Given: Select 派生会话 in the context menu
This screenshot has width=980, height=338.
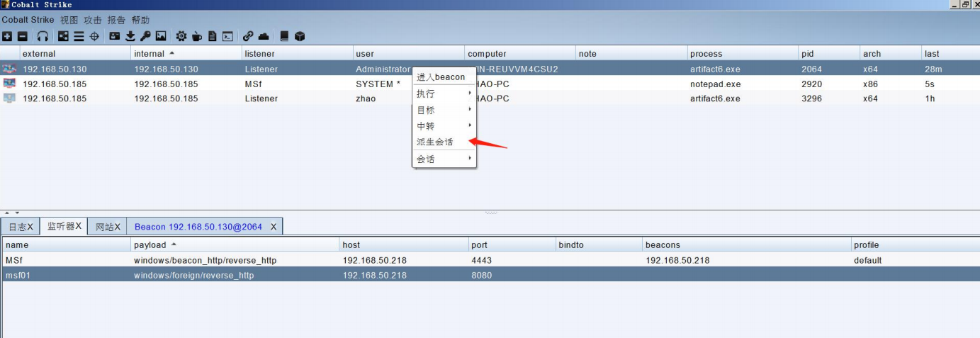Looking at the screenshot, I should [x=444, y=142].
